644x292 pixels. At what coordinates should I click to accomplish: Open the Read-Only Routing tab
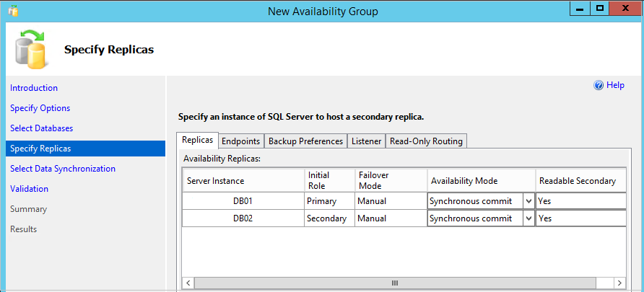pos(426,141)
